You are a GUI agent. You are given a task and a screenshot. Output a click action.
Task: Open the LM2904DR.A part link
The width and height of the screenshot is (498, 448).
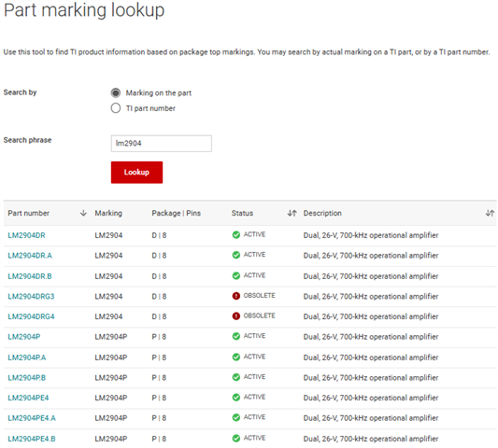tap(30, 256)
